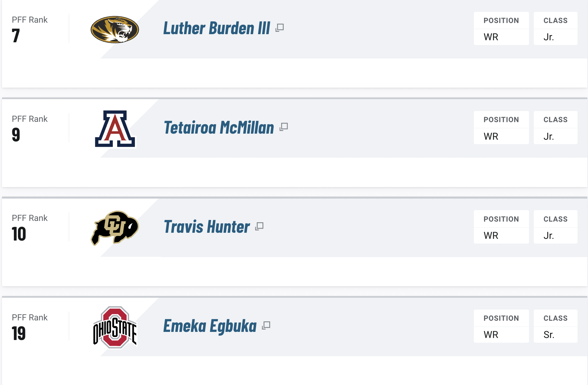Click the PFF Rank 7 number
This screenshot has height=385, width=588.
tap(16, 36)
